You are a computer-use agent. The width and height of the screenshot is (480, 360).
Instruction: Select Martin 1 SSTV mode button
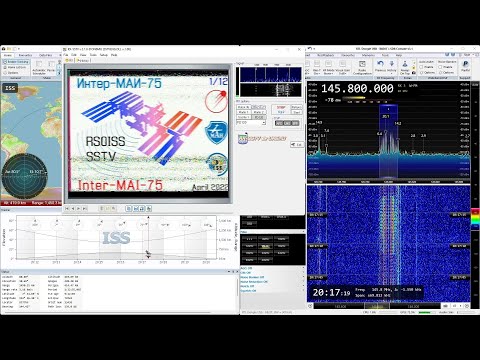pos(243,112)
